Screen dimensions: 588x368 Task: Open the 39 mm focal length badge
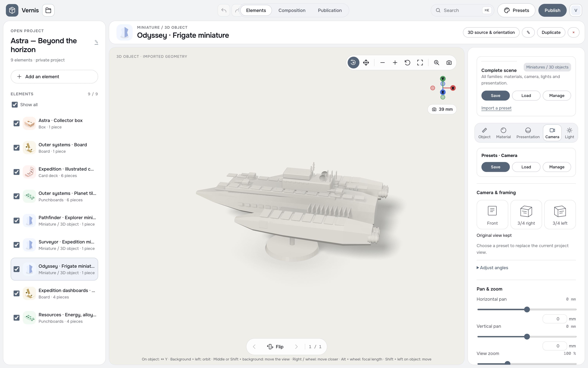tap(442, 109)
